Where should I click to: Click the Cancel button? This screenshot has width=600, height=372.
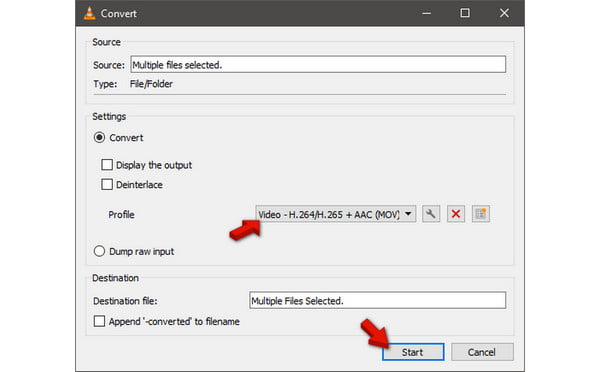point(482,352)
